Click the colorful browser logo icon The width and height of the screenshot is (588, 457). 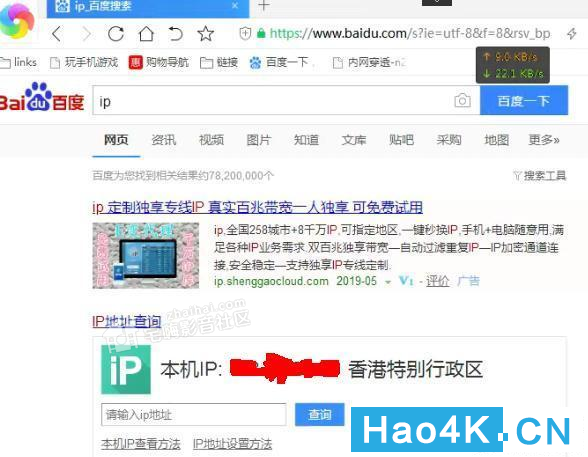click(x=16, y=21)
